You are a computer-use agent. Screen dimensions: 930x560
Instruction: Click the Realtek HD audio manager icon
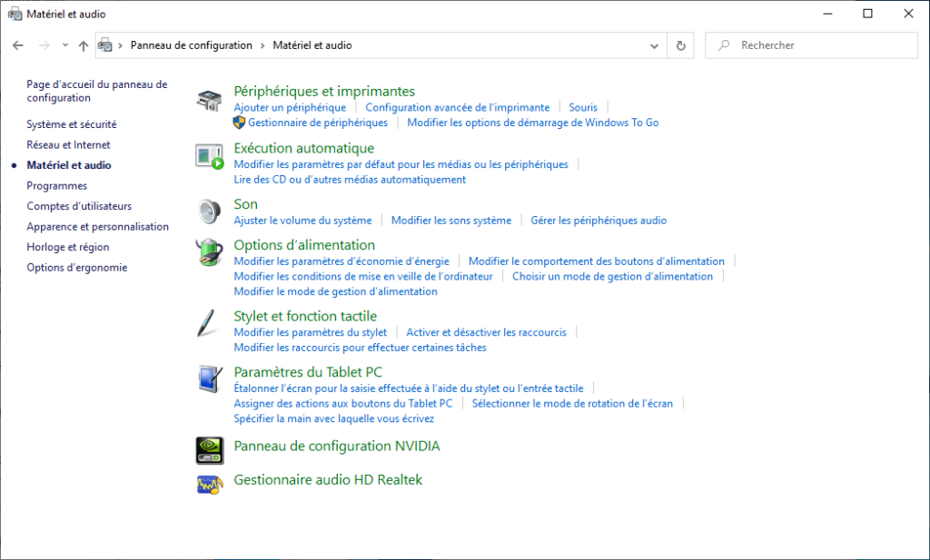coord(209,484)
